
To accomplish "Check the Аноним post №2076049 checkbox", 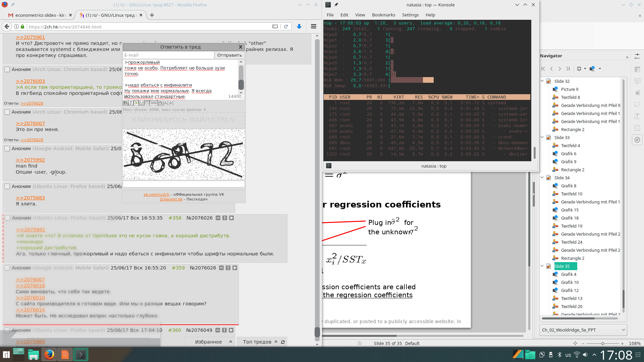I will 7,330.
